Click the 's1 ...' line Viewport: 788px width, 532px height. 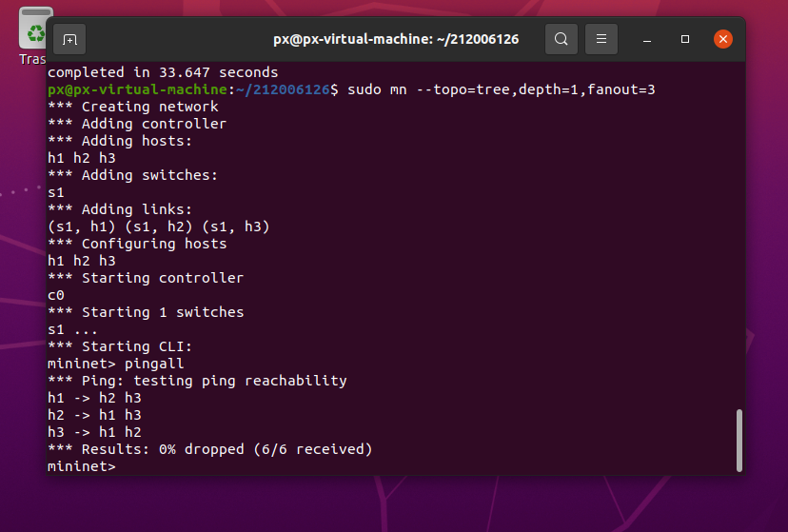[x=72, y=329]
